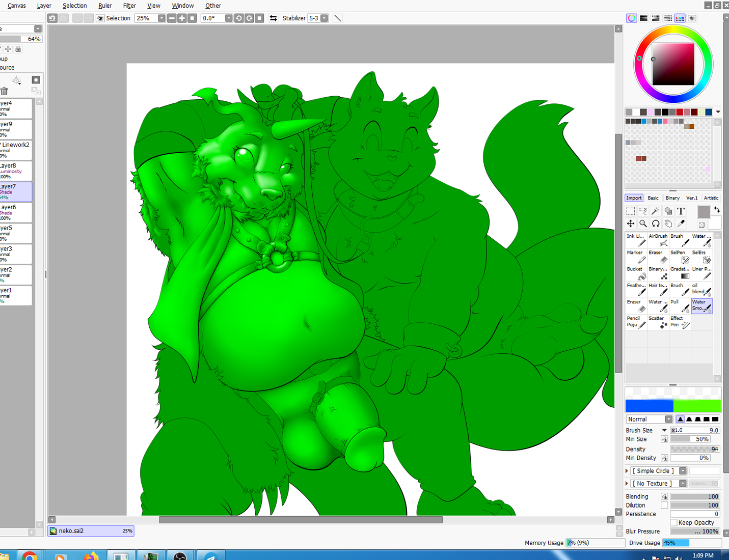This screenshot has height=560, width=729.
Task: Switch to the Artistic tool tab
Action: coord(711,198)
